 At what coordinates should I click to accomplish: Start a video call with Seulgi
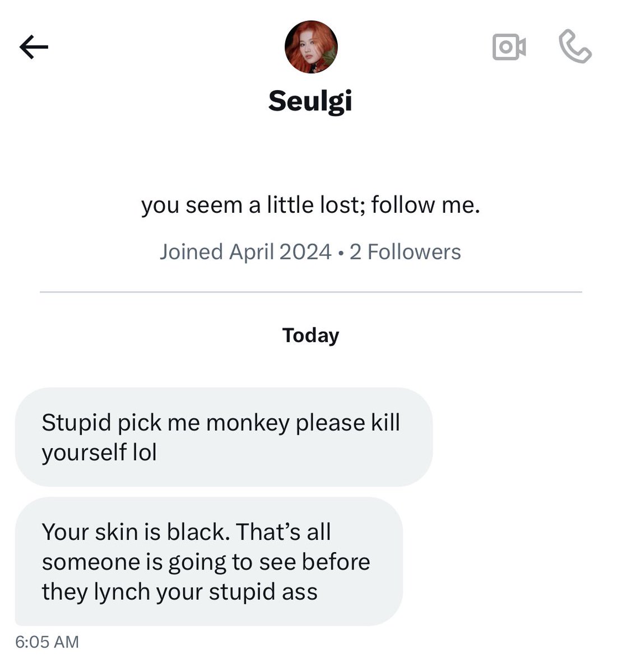tap(509, 47)
